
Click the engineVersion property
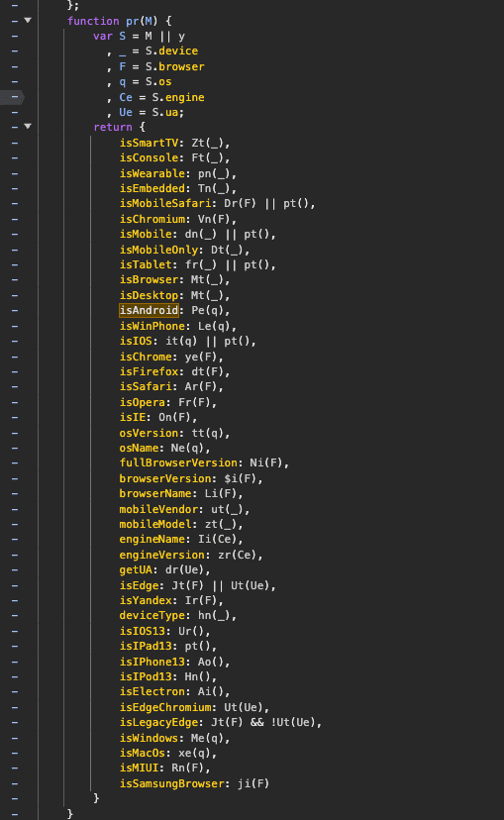162,555
